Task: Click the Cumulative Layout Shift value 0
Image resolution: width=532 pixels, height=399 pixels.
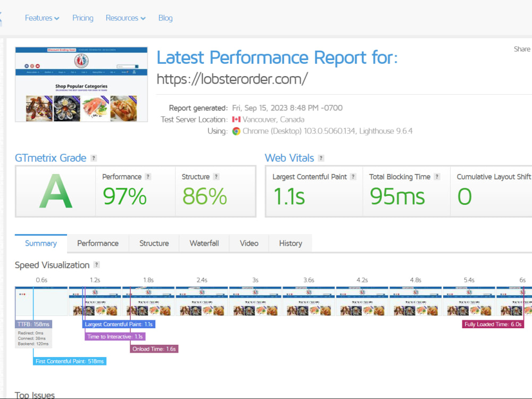Action: pos(464,196)
